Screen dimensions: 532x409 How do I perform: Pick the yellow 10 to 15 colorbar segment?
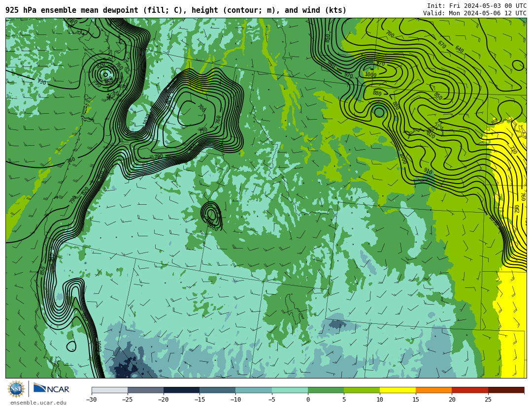coord(398,390)
